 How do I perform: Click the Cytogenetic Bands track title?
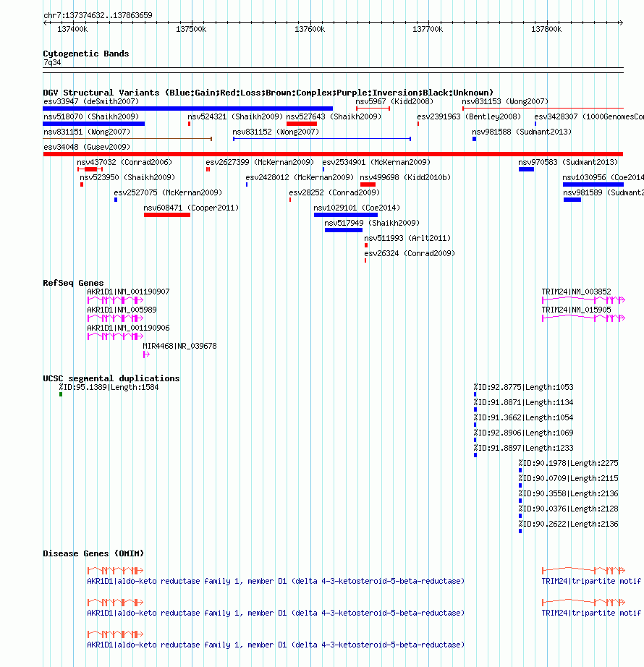(x=85, y=54)
